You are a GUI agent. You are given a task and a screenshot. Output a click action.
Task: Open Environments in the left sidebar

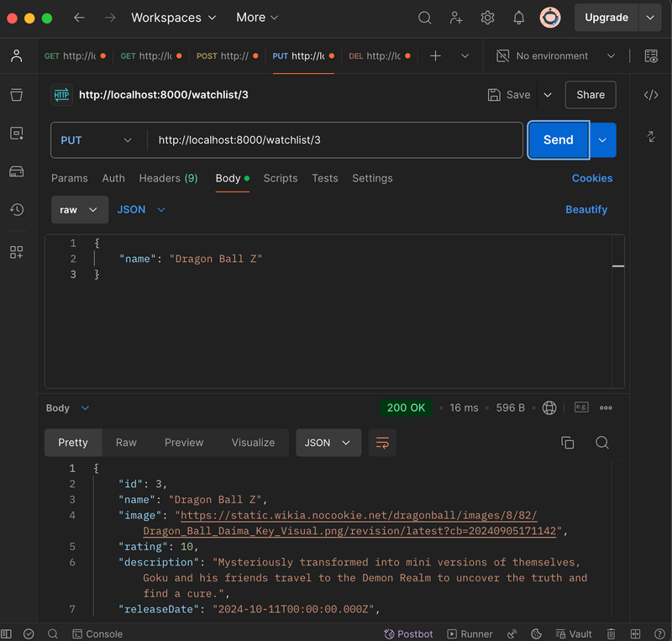point(16,134)
